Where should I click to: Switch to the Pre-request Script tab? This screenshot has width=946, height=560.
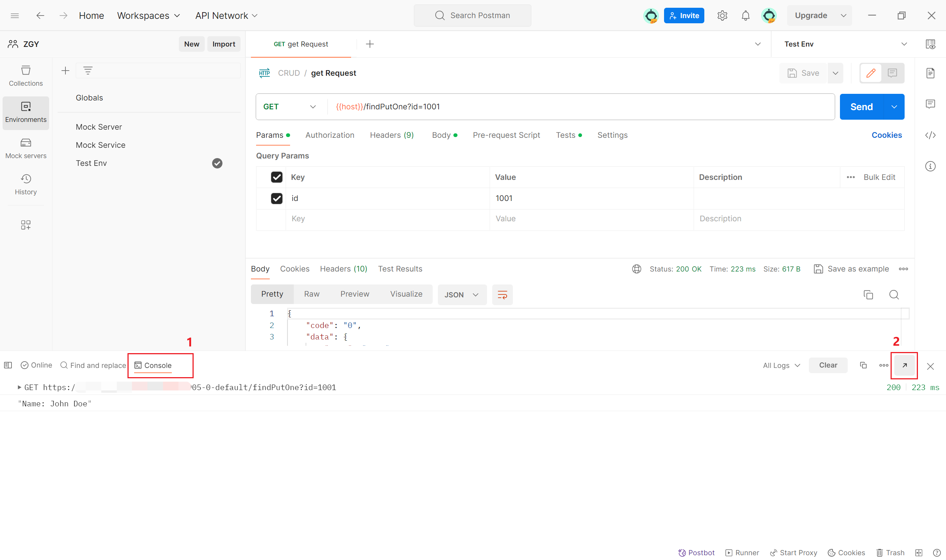coord(506,135)
